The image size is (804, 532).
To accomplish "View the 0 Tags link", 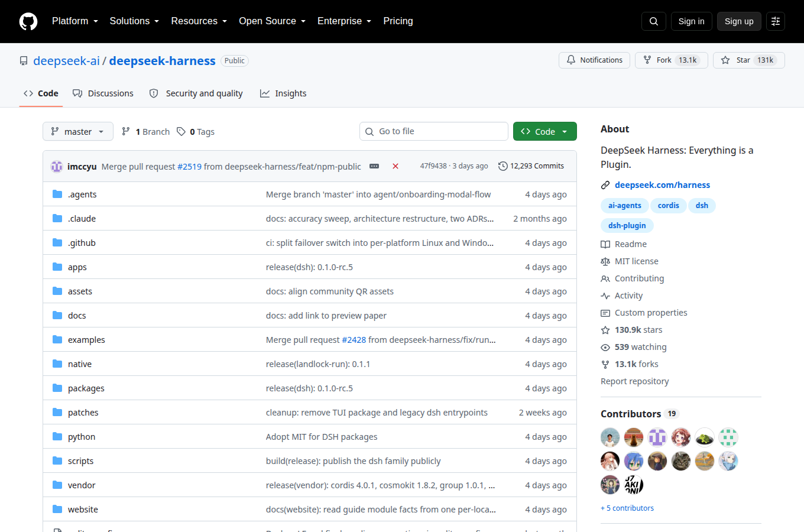I will [196, 131].
